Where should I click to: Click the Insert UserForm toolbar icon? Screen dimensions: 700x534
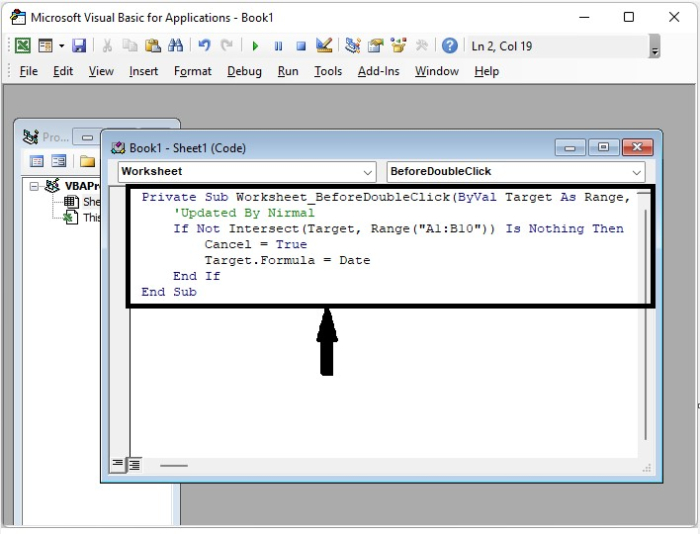point(45,46)
